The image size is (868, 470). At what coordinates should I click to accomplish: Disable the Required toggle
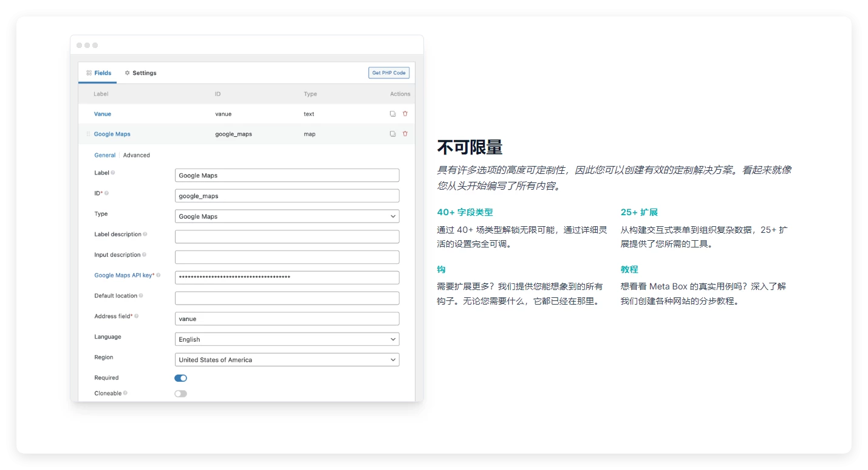point(180,378)
